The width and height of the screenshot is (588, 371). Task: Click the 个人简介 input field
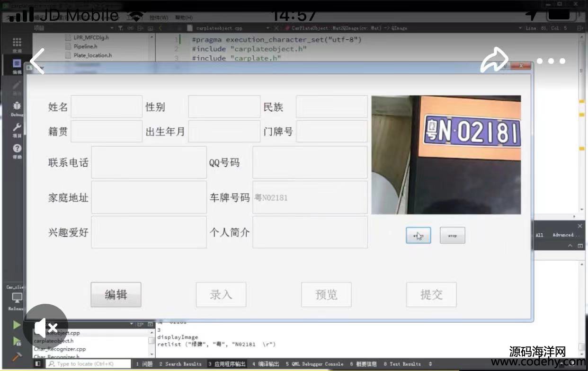coord(310,232)
